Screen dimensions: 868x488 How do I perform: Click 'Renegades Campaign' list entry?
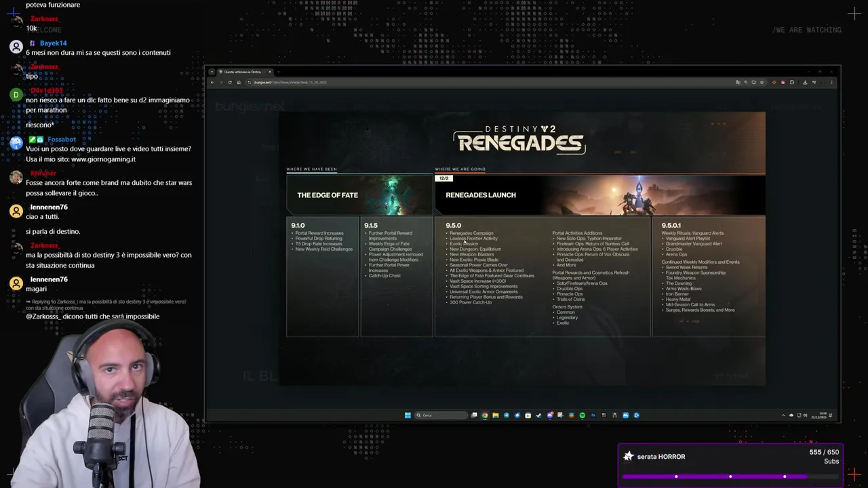click(471, 233)
